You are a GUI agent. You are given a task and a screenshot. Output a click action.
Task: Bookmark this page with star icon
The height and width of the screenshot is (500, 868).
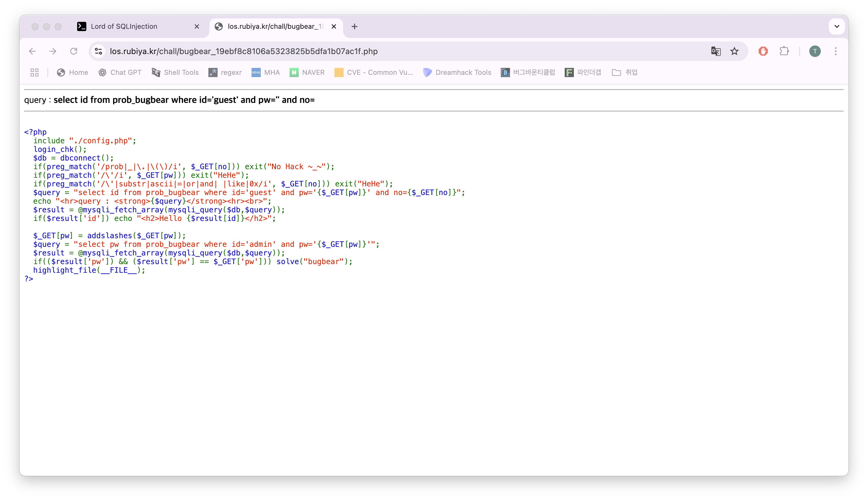[734, 51]
